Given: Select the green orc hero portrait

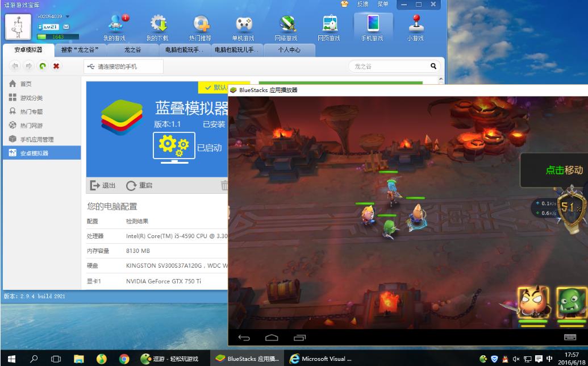Looking at the screenshot, I should 572,302.
